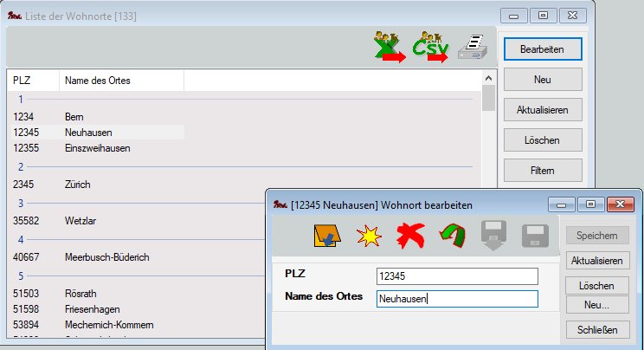
Task: Click the list scrollbar up arrow
Action: (488, 77)
